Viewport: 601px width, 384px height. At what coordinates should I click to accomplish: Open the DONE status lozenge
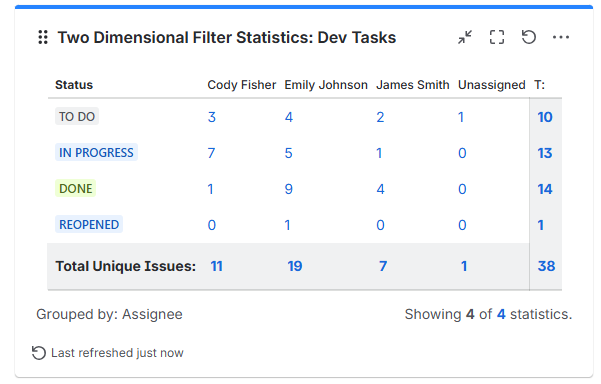click(x=76, y=189)
